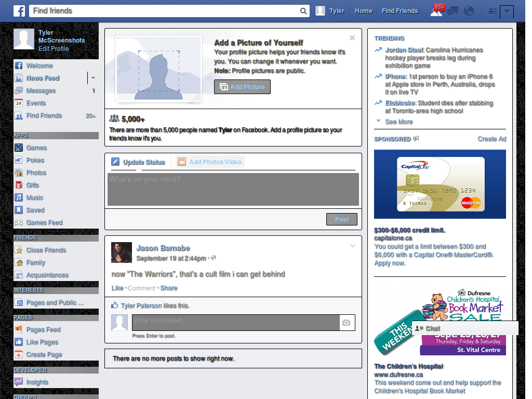Viewport: 532px width, 399px height.
Task: Click the Messages sidebar icon
Action: [19, 90]
